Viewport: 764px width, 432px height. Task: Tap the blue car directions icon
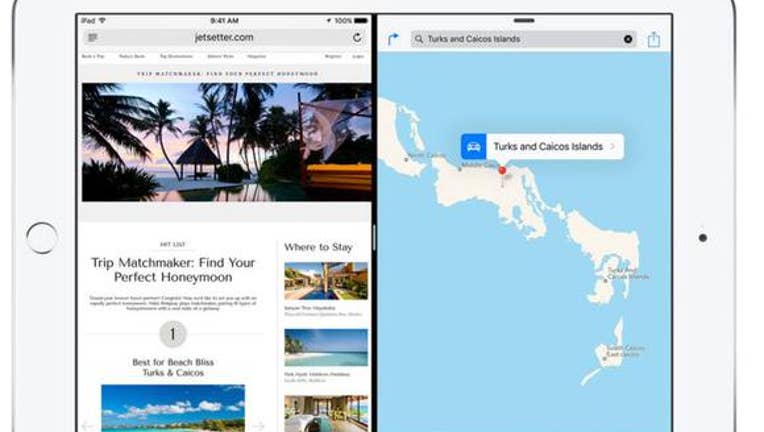[x=474, y=147]
